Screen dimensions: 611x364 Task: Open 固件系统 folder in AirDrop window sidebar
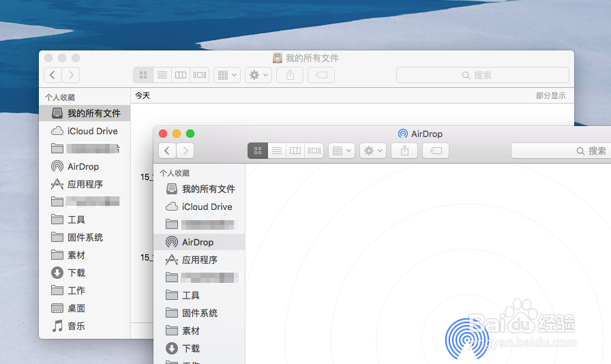[200, 313]
